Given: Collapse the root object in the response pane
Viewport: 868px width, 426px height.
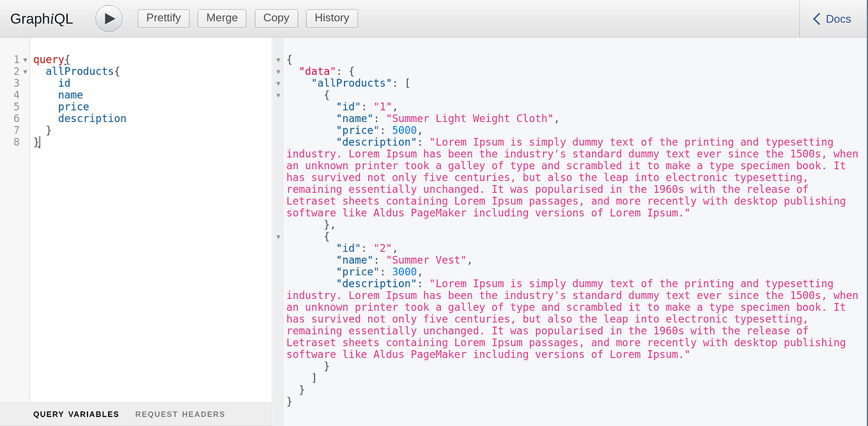Looking at the screenshot, I should 278,59.
